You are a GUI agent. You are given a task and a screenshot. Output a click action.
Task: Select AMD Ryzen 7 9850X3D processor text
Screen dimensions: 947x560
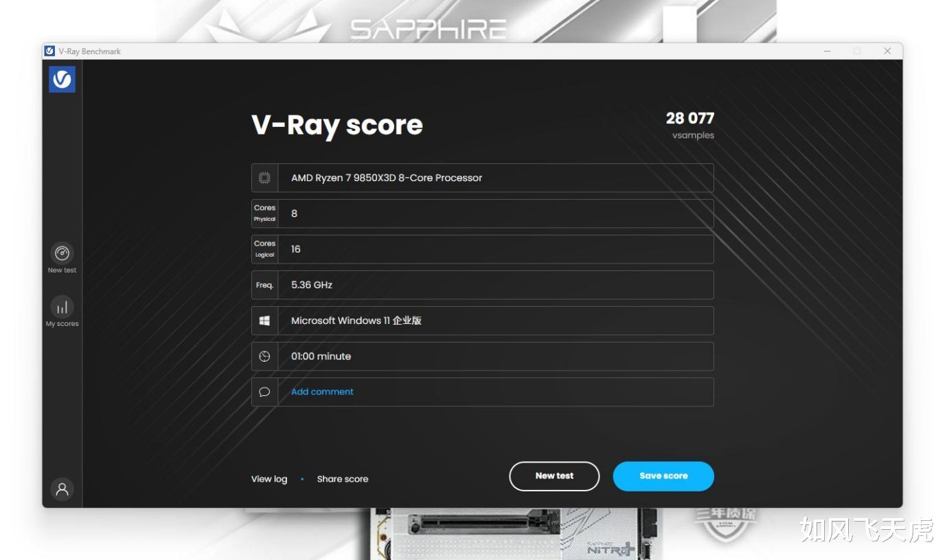(x=387, y=178)
